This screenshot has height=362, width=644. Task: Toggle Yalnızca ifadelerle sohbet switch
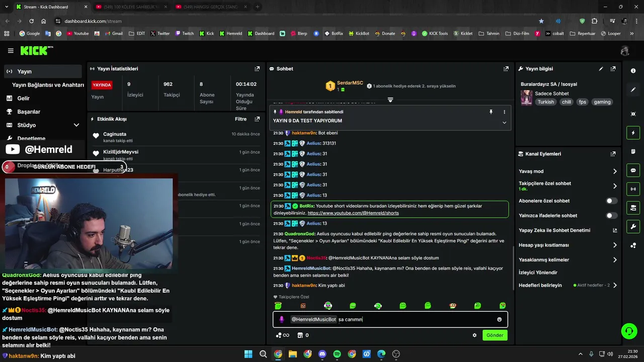(611, 216)
